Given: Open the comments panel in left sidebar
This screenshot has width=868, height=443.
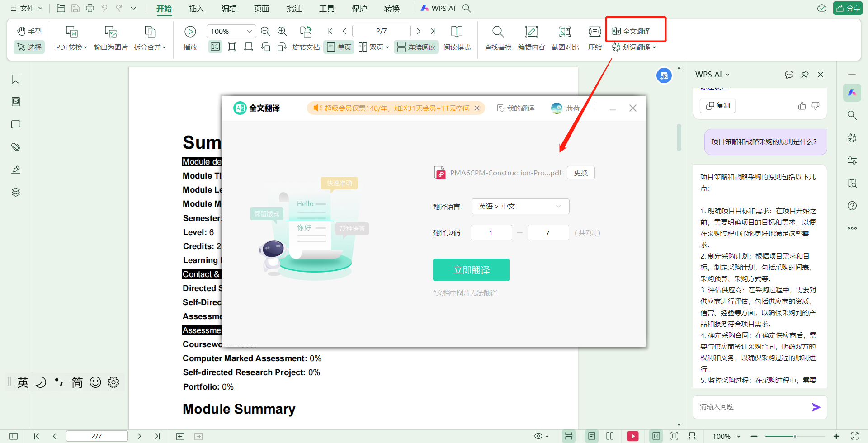Looking at the screenshot, I should click(16, 124).
